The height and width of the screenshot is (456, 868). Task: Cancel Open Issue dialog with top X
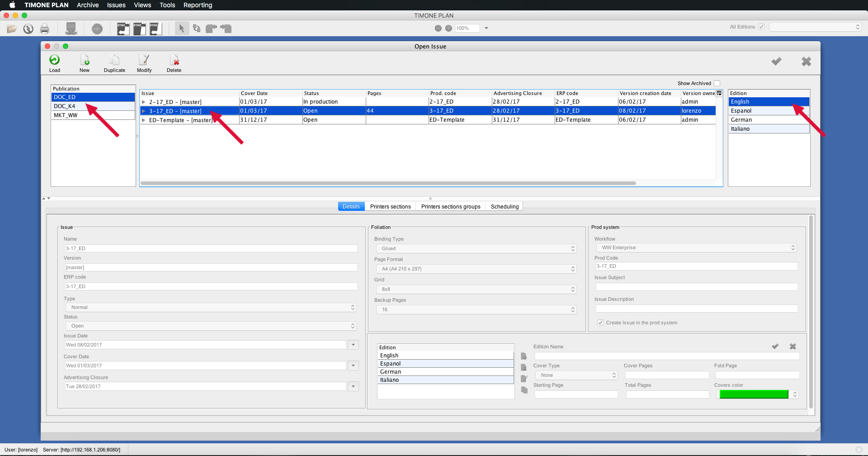[x=806, y=61]
